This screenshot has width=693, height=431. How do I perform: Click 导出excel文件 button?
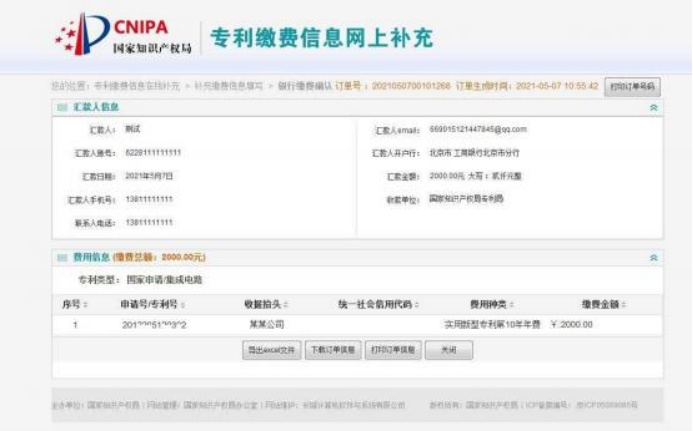[x=271, y=350]
